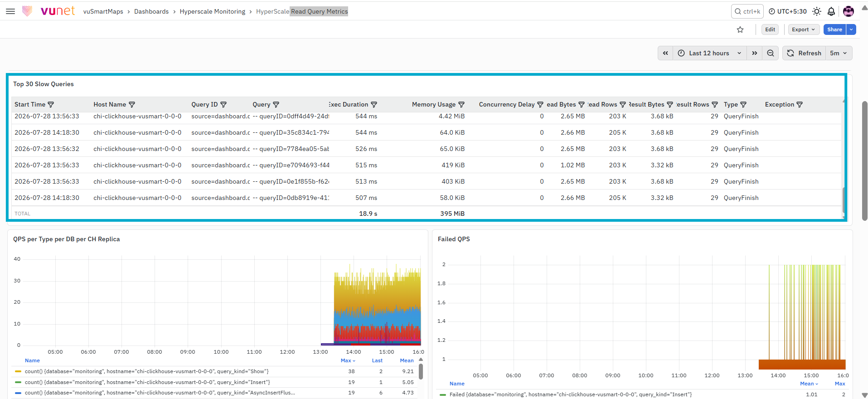Screen dimensions: 868x399
Task: Click the zoom out time range icon
Action: 771,53
